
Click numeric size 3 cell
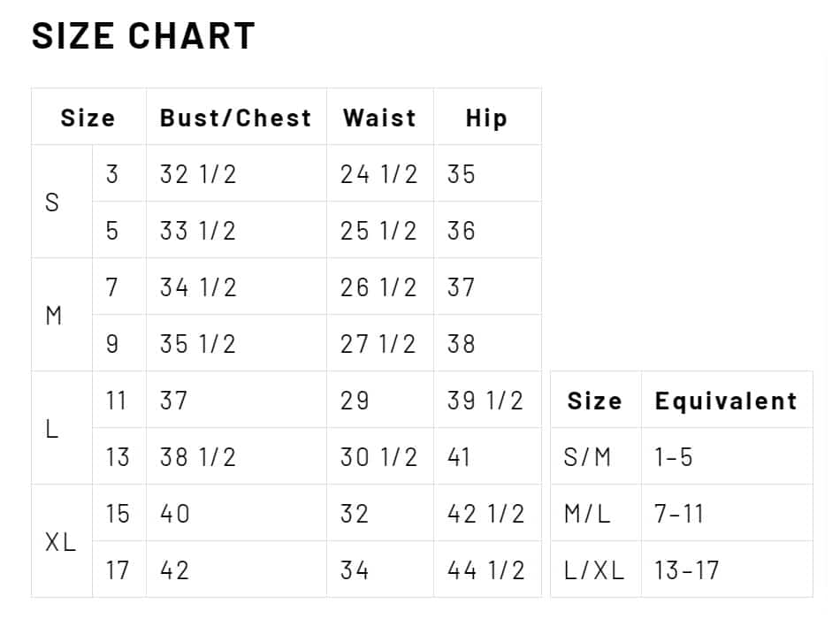click(112, 174)
